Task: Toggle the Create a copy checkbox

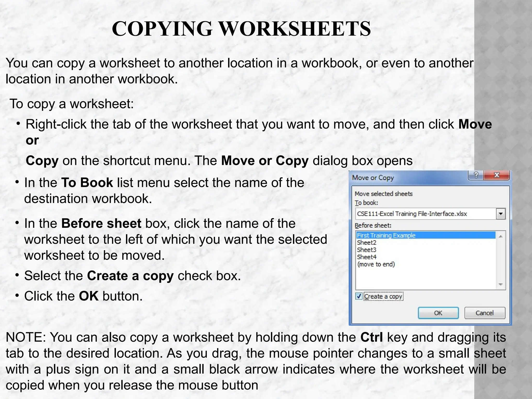Action: click(359, 296)
